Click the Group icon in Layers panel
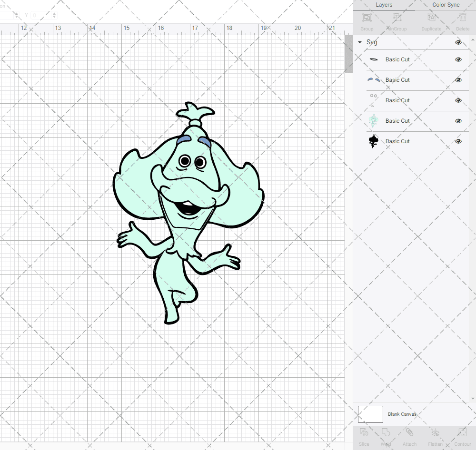The image size is (476, 450). [x=367, y=18]
